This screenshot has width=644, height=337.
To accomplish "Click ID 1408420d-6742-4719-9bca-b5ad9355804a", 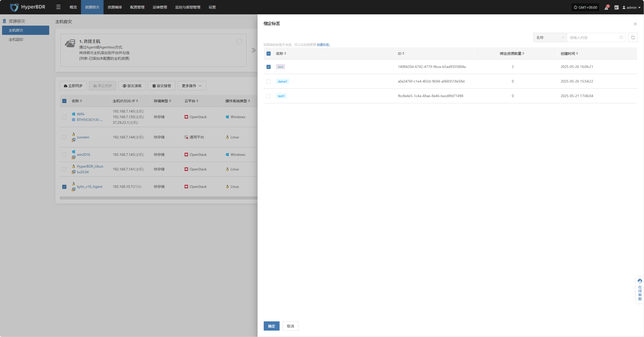I will tap(432, 67).
